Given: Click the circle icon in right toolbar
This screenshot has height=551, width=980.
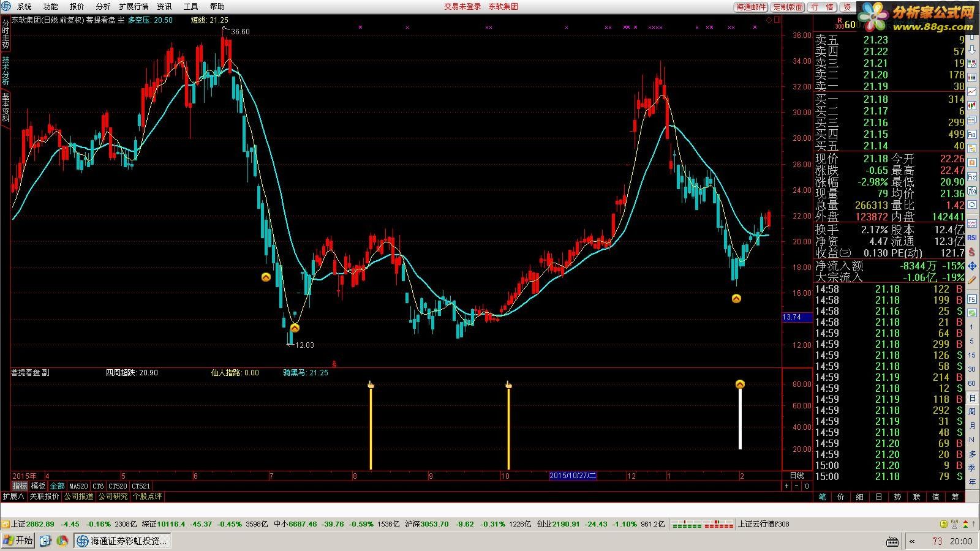Looking at the screenshot, I should pos(972,204).
